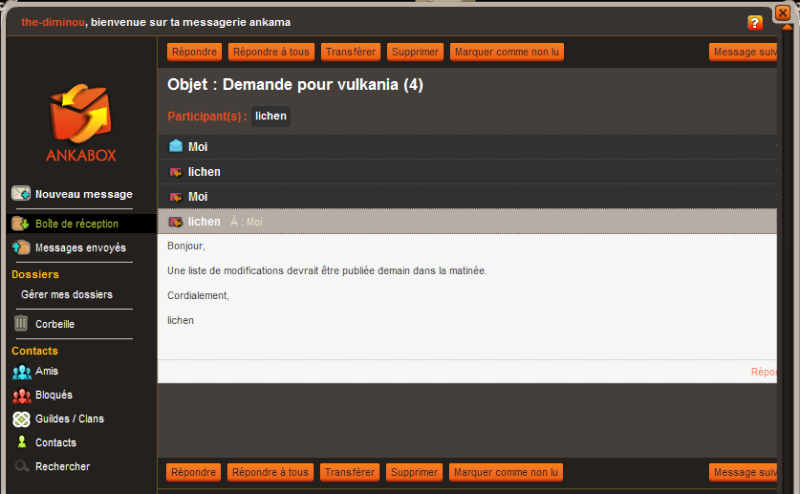Expand the second Moi message row
The height and width of the screenshot is (494, 800).
(467, 197)
